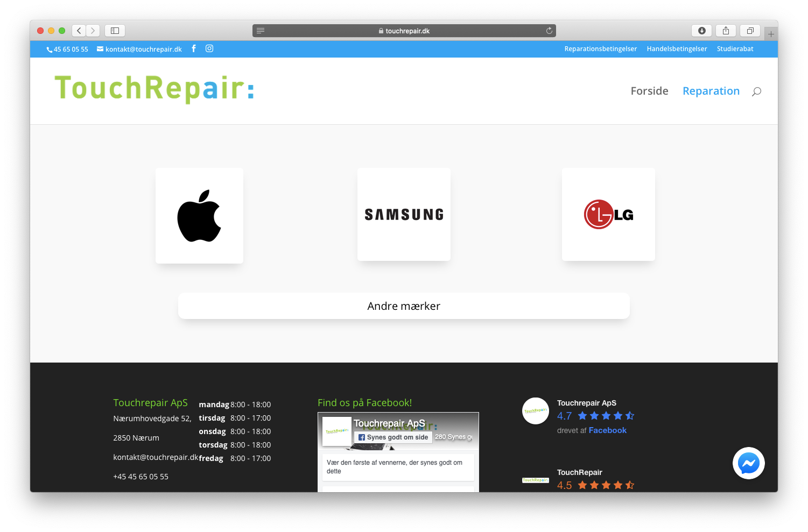Click Synes godt om side Facebook button
Image resolution: width=808 pixels, height=532 pixels.
click(393, 437)
